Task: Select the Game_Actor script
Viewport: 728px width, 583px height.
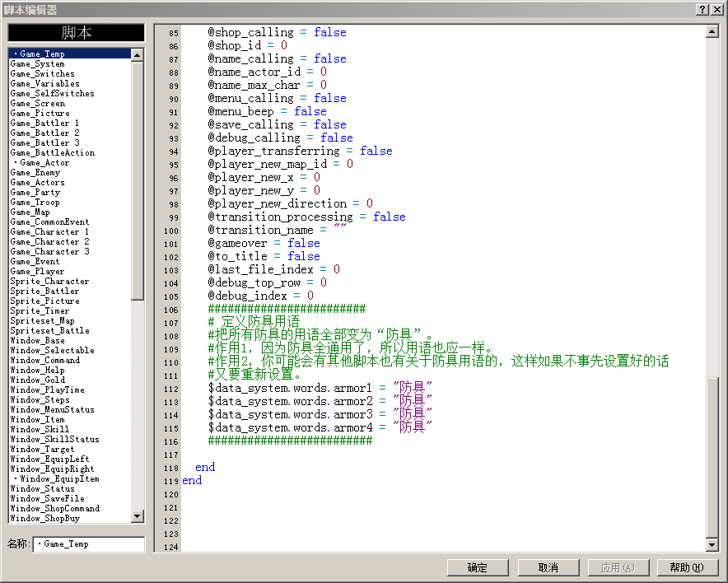Action: pos(70,162)
